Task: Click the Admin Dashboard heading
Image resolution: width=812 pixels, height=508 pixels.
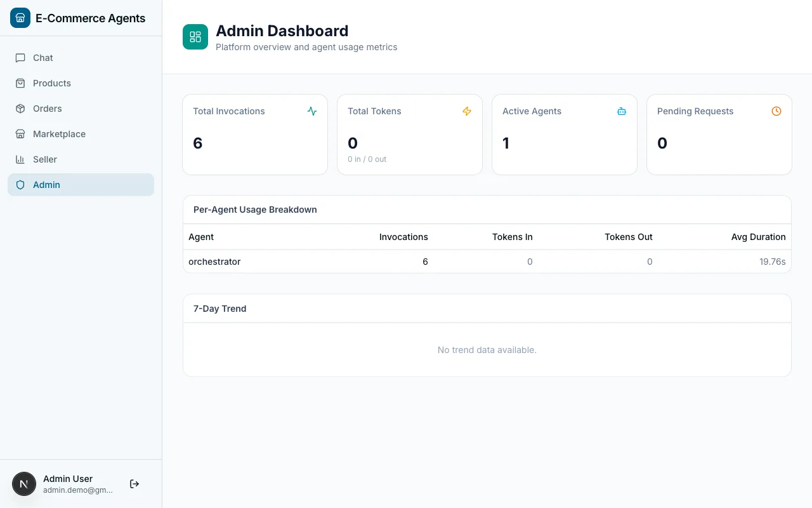Action: point(282,30)
